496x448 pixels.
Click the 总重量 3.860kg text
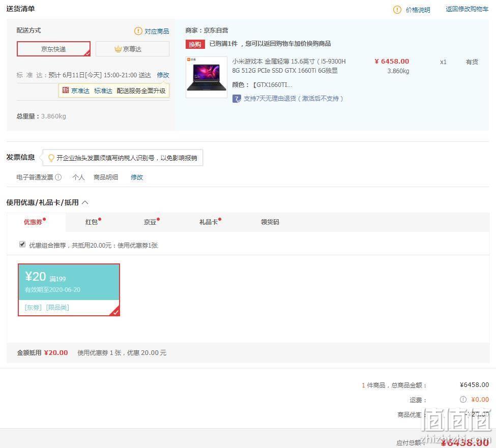pyautogui.click(x=41, y=116)
